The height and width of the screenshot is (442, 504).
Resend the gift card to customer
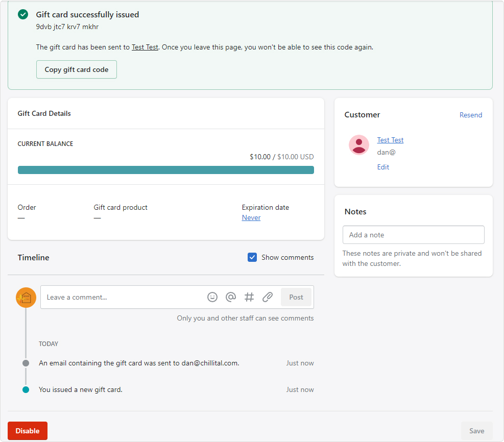click(x=471, y=115)
